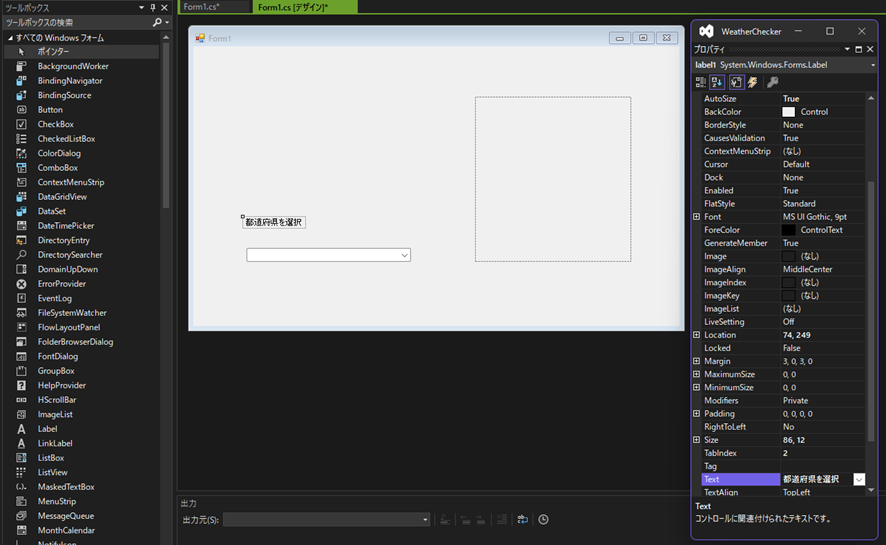Click the clear all output icon
886x545 pixels.
pos(502,520)
